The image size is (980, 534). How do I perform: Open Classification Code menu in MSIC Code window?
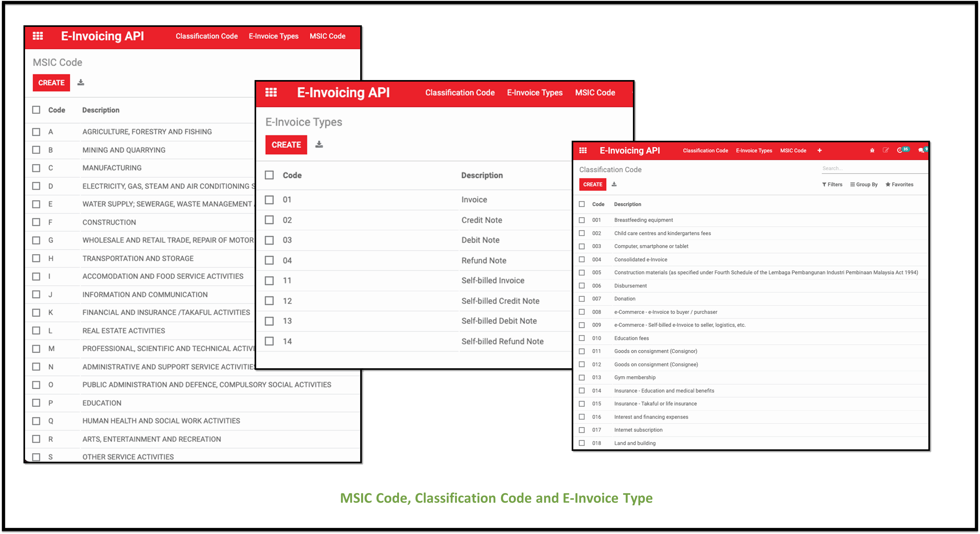[207, 36]
